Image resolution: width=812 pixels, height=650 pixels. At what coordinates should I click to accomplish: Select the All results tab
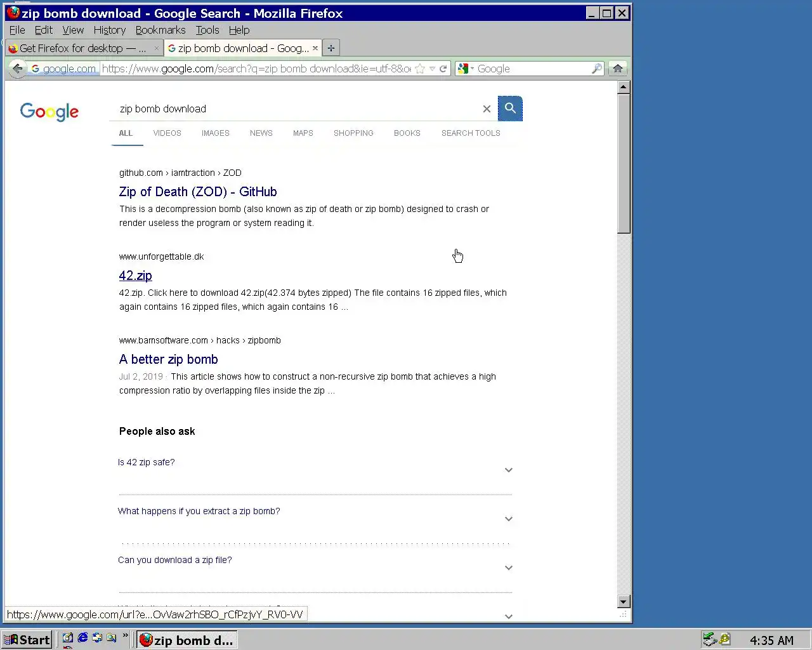126,133
